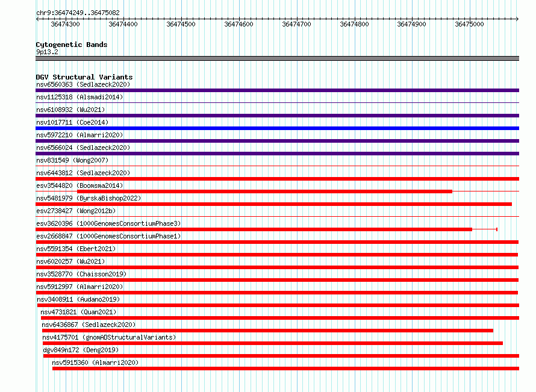Click ruler position 36474300

click(x=65, y=24)
